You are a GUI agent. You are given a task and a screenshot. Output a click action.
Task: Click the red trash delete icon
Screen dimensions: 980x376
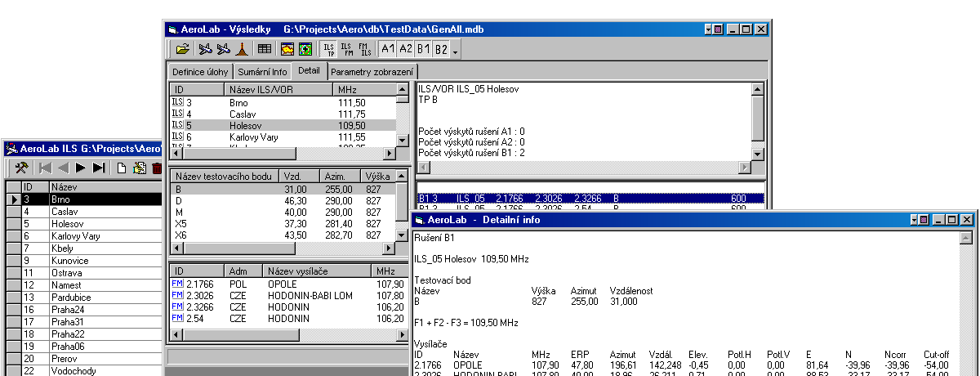(156, 168)
